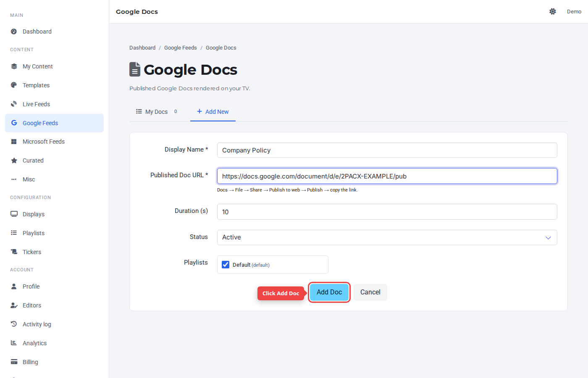Click the Microsoft Feeds windows icon
588x378 pixels.
pos(14,142)
